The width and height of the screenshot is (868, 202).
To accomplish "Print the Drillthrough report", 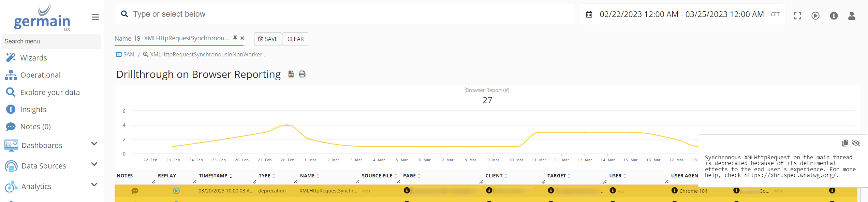I will click(302, 74).
